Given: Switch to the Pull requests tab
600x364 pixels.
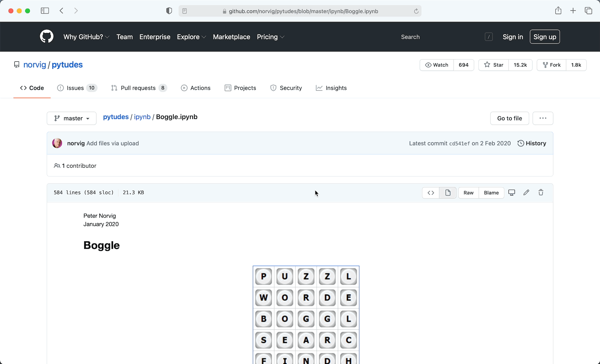Looking at the screenshot, I should point(139,88).
